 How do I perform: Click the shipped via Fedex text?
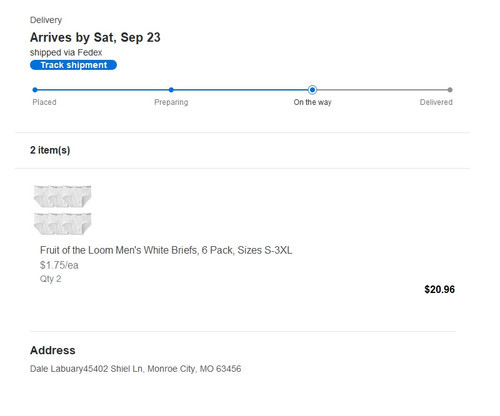(66, 53)
